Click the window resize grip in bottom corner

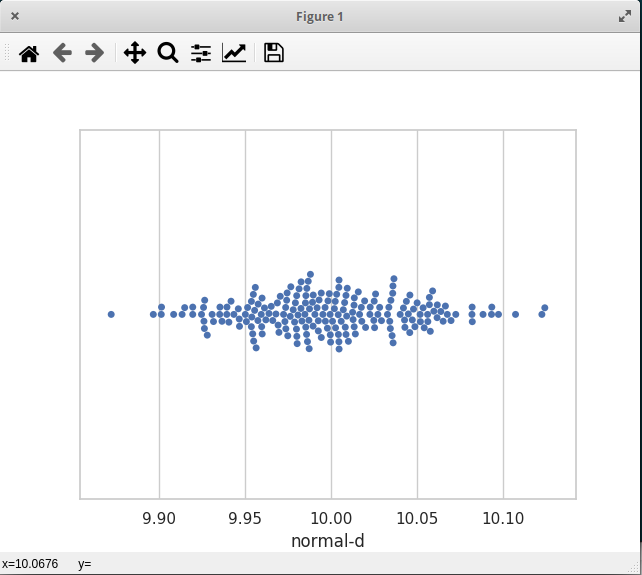634,568
